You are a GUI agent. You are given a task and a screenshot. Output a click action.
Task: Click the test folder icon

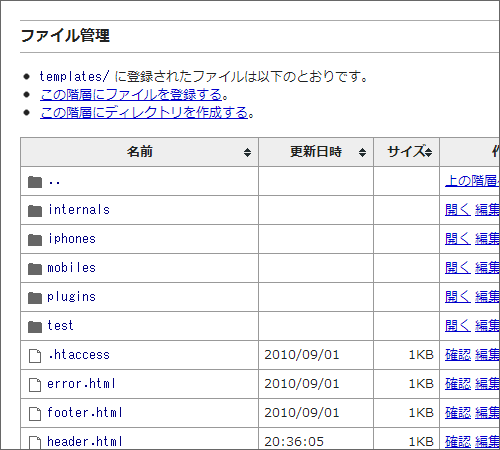(35, 327)
